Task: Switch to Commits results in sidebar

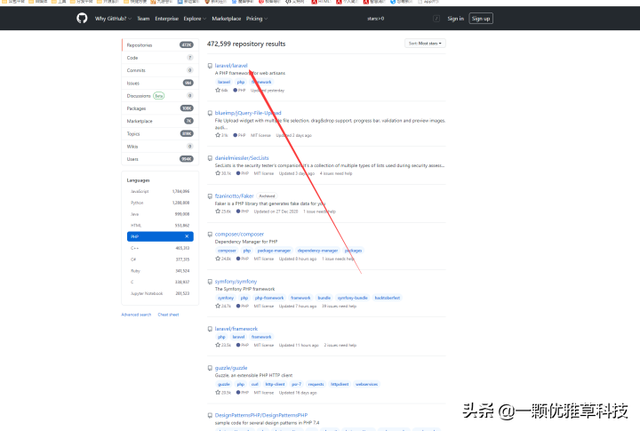Action: coord(160,70)
